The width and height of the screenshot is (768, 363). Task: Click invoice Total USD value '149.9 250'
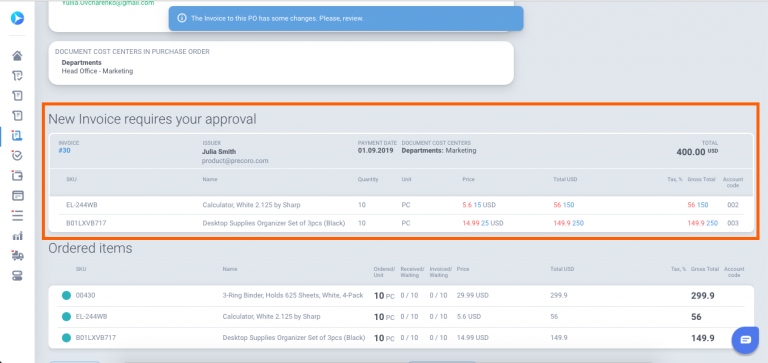tap(568, 223)
